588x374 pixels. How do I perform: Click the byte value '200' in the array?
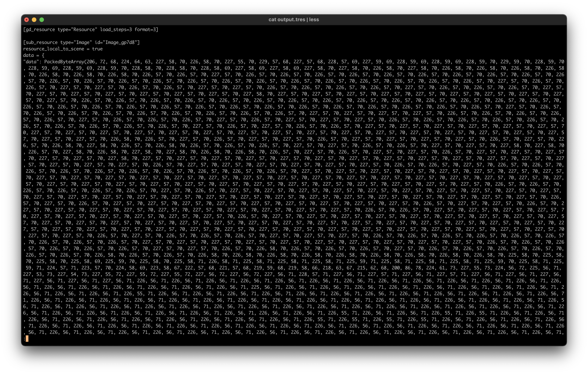396,268
